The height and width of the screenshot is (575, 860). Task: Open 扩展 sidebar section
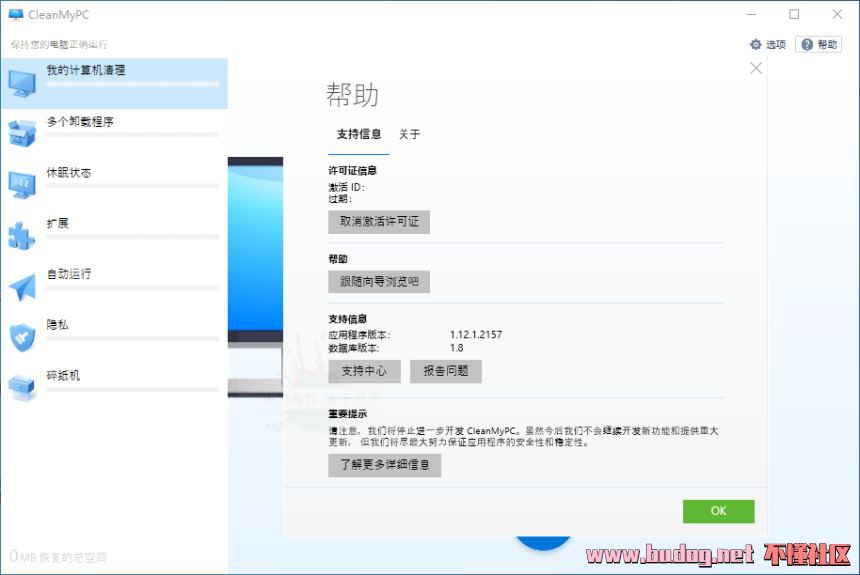point(114,235)
